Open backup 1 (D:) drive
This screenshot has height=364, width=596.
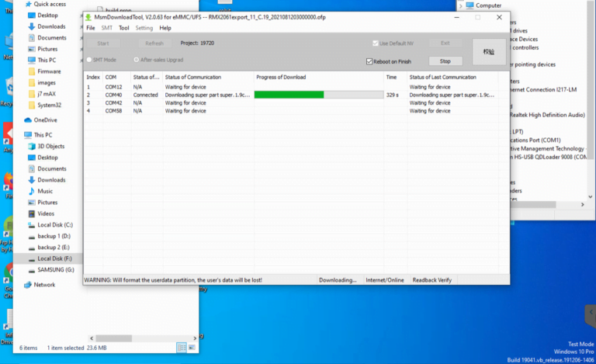[x=54, y=236]
